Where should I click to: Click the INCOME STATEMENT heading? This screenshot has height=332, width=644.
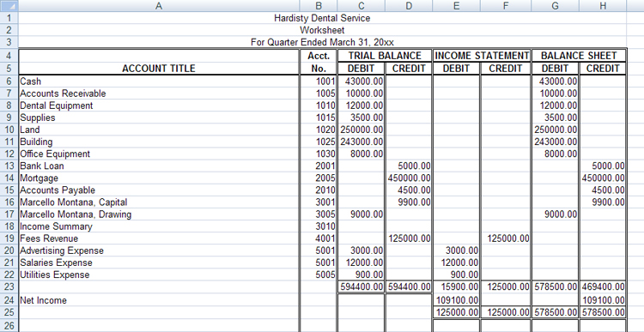[482, 56]
